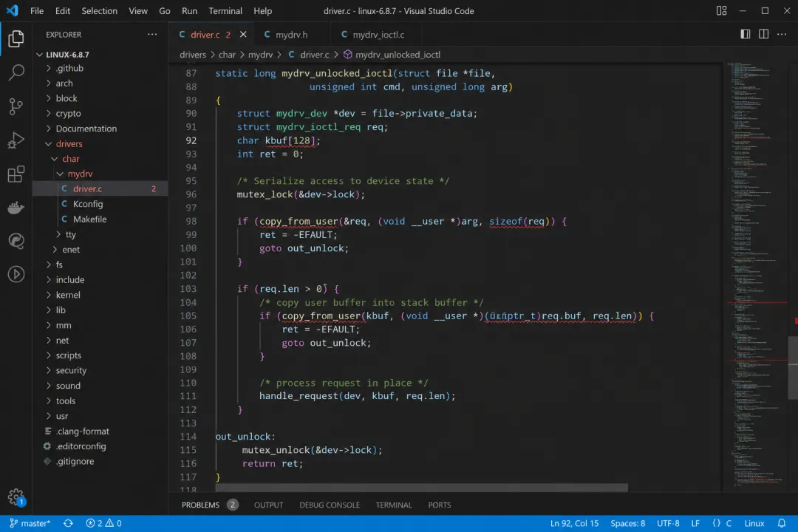Expand the tty folder
Screen dimensions: 798x532
100,234
